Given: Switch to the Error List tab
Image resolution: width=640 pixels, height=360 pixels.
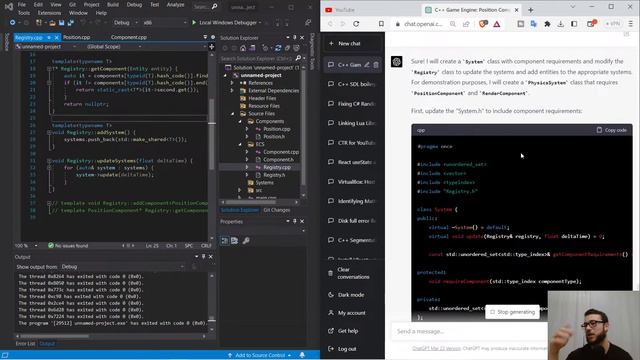Looking at the screenshot, I should click(x=25, y=344).
